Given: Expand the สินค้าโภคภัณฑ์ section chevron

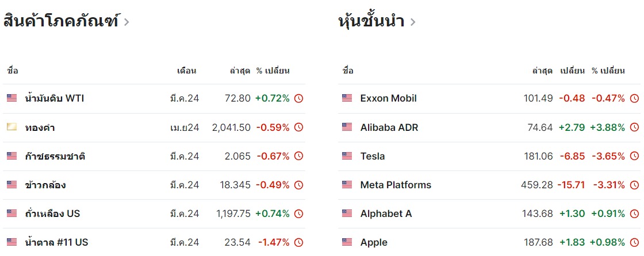Looking at the screenshot, I should [x=126, y=22].
